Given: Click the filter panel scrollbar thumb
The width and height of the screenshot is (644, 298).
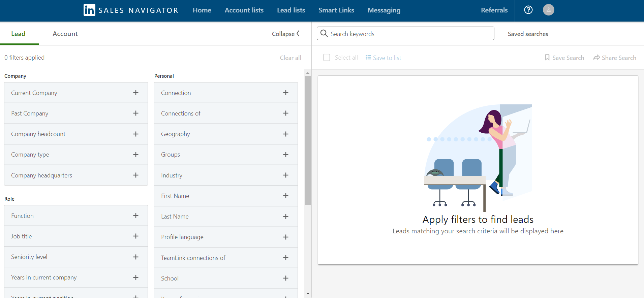Looking at the screenshot, I should [x=308, y=140].
